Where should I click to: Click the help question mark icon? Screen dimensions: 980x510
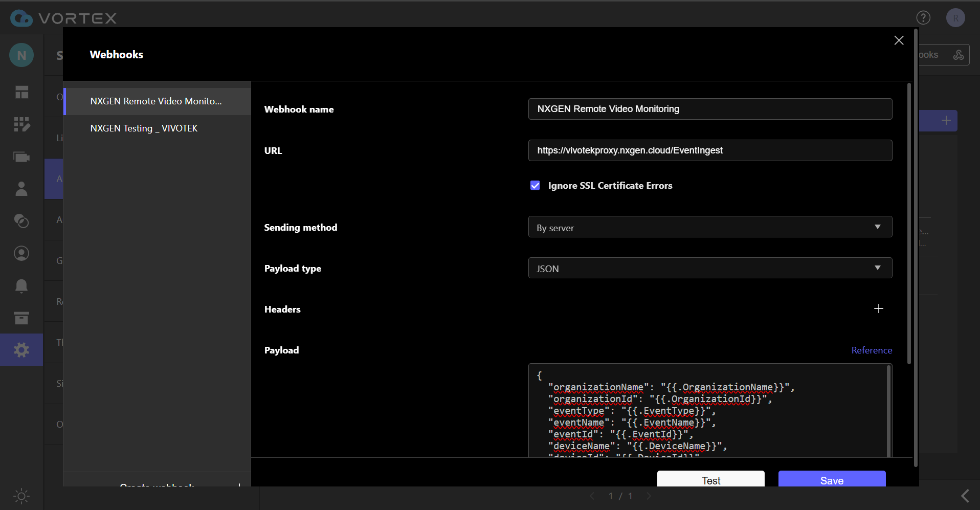click(923, 18)
